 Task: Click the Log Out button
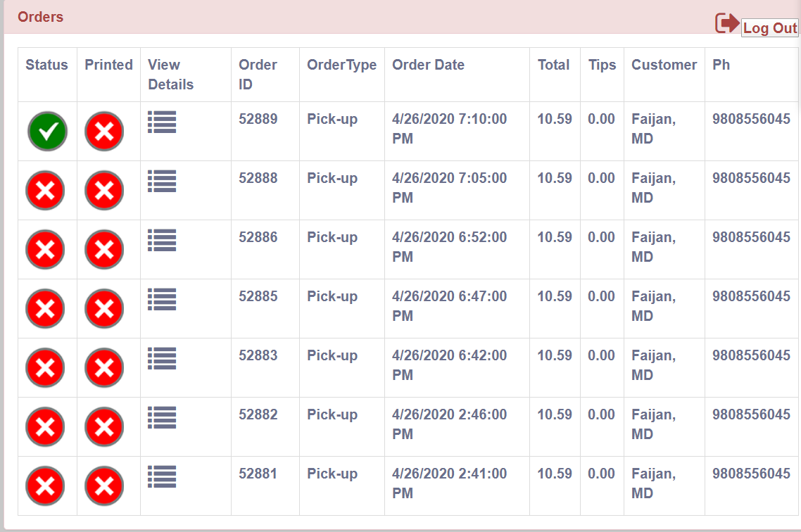click(x=770, y=27)
